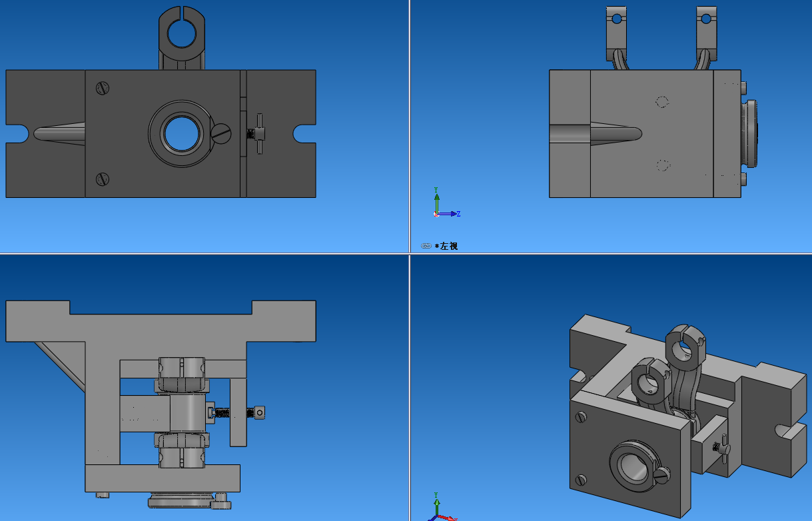812x521 pixels.
Task: Select the left U-slot in the front view
Action: 17,134
